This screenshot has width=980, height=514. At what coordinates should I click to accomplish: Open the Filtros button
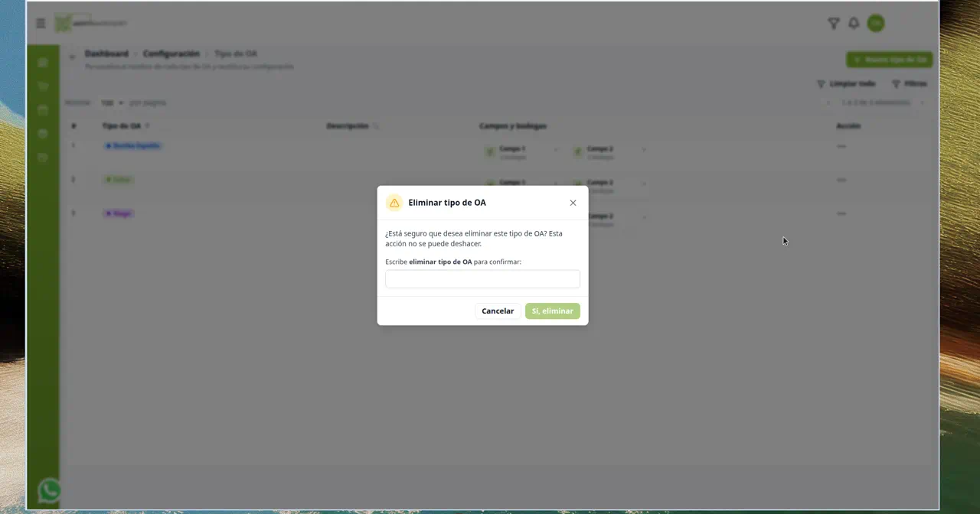pos(910,83)
